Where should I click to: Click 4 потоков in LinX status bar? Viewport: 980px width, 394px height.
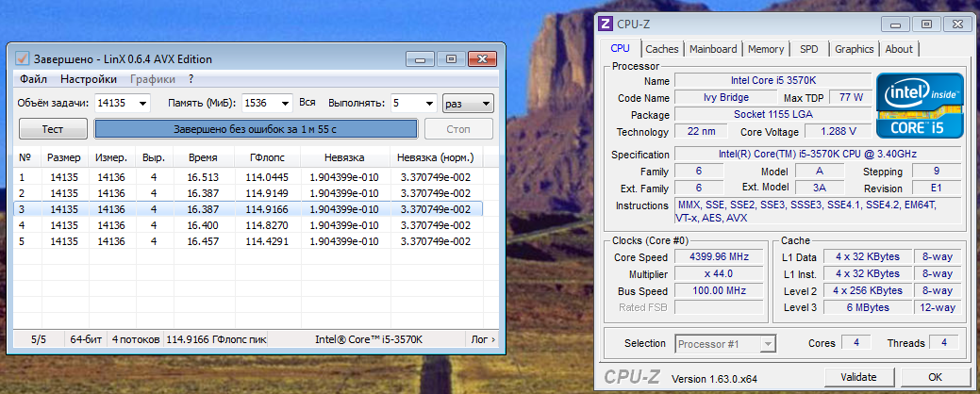136,339
